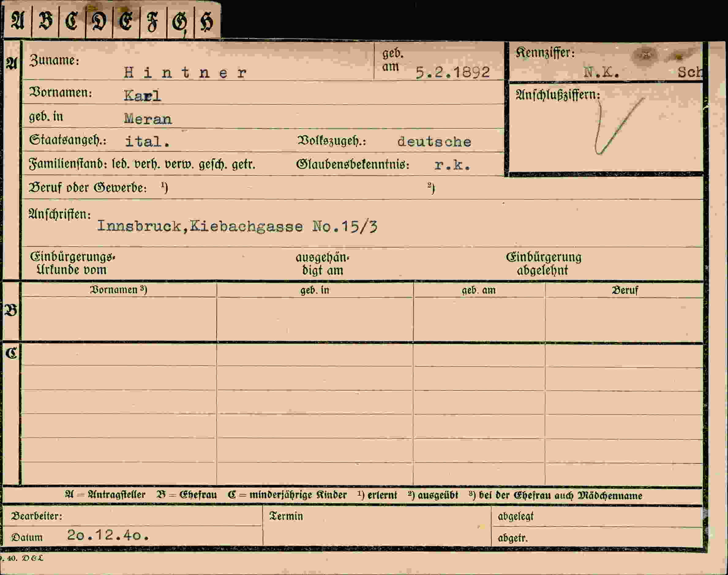Click the legend 'A = Antragsteller'

pos(105,494)
